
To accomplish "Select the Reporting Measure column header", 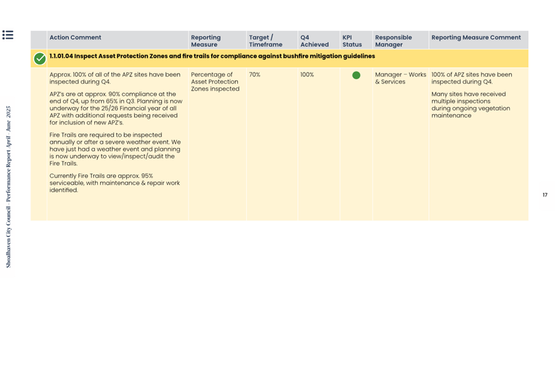I will [x=205, y=41].
